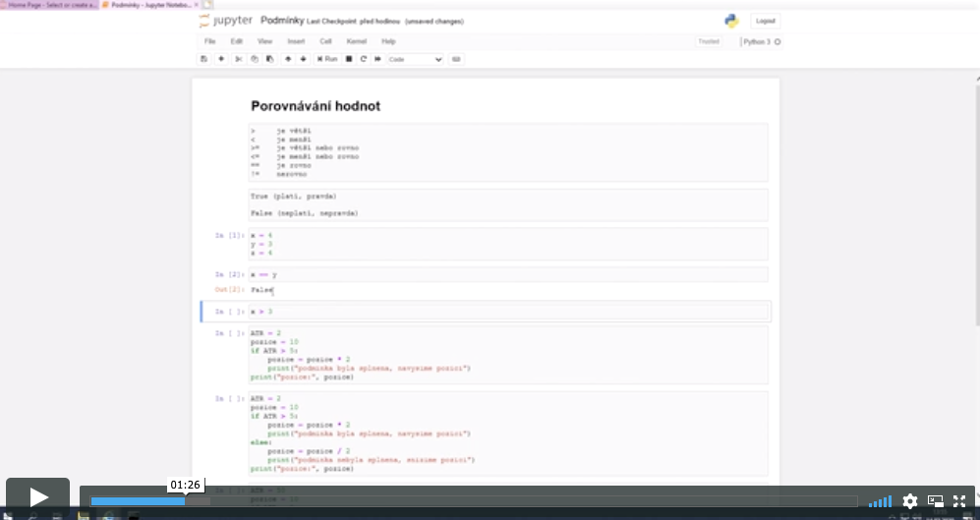Close the Podmínky browser tab
Screen dimensions: 980x520
197,4
